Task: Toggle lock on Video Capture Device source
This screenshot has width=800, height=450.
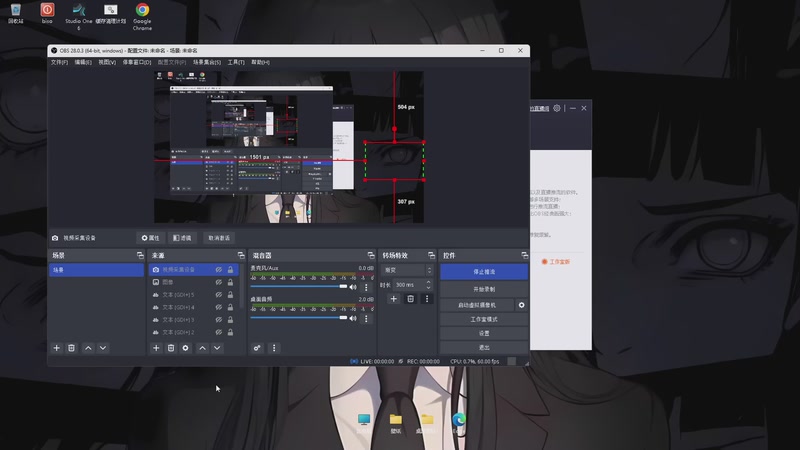Action: [230, 269]
